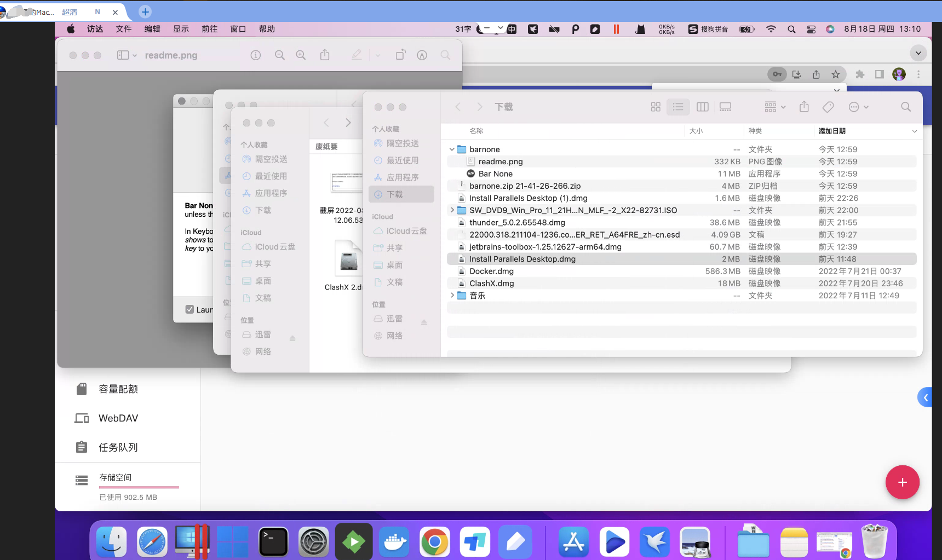Select thunder_5.0.2.65548.dmg file
Screen dimensions: 942x560
point(682,222)
